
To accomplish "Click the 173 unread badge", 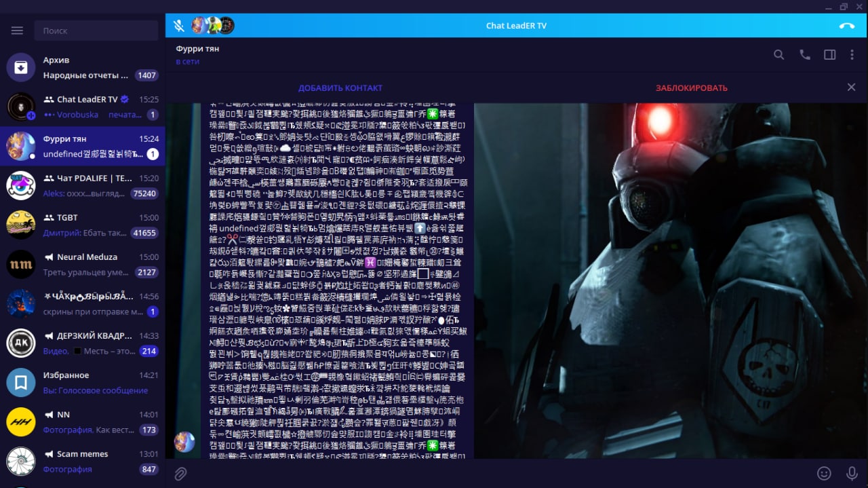I will pos(149,430).
